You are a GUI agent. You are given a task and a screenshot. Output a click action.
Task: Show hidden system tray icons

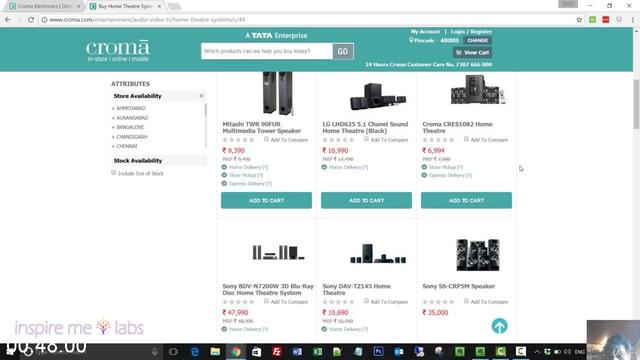tap(537, 351)
